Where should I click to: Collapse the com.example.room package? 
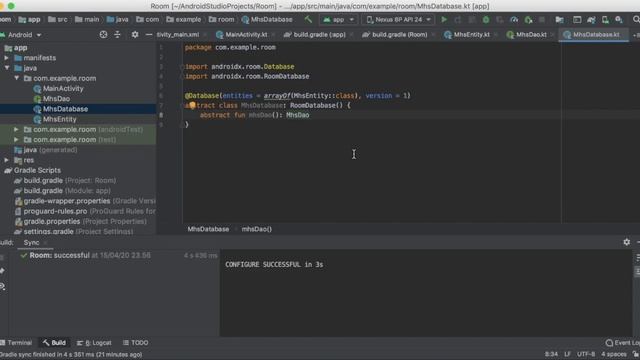click(16, 78)
